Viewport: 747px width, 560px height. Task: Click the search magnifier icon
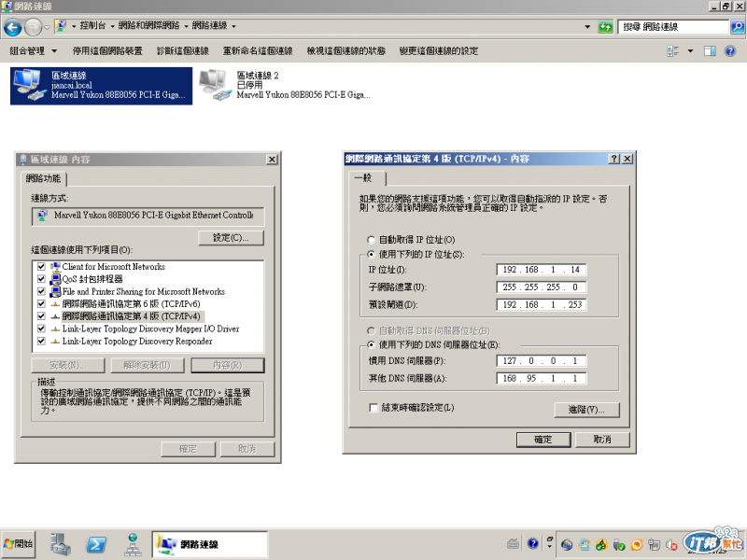tap(737, 27)
